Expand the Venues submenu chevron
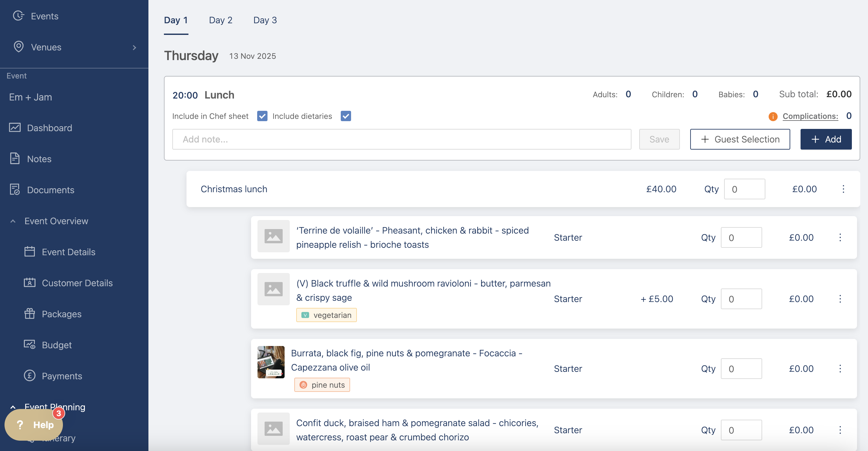This screenshot has width=868, height=451. (135, 47)
